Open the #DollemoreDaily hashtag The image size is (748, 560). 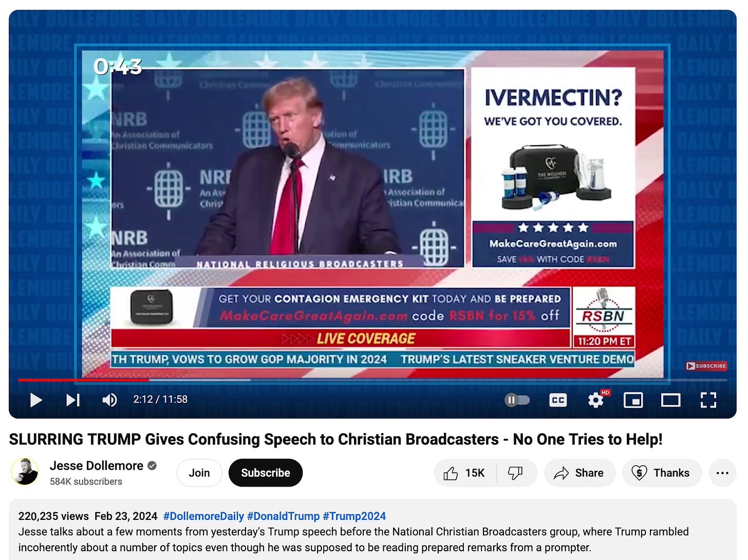(x=203, y=516)
